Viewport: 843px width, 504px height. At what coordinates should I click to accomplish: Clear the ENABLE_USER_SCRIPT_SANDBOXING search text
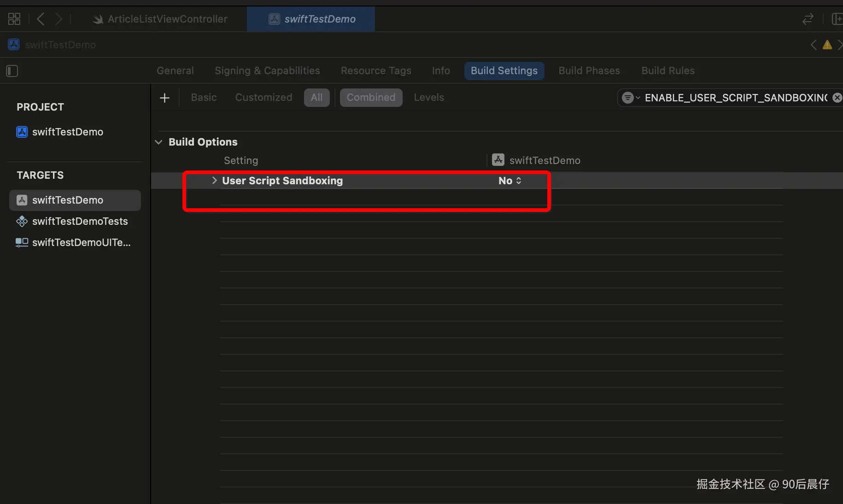coord(837,97)
